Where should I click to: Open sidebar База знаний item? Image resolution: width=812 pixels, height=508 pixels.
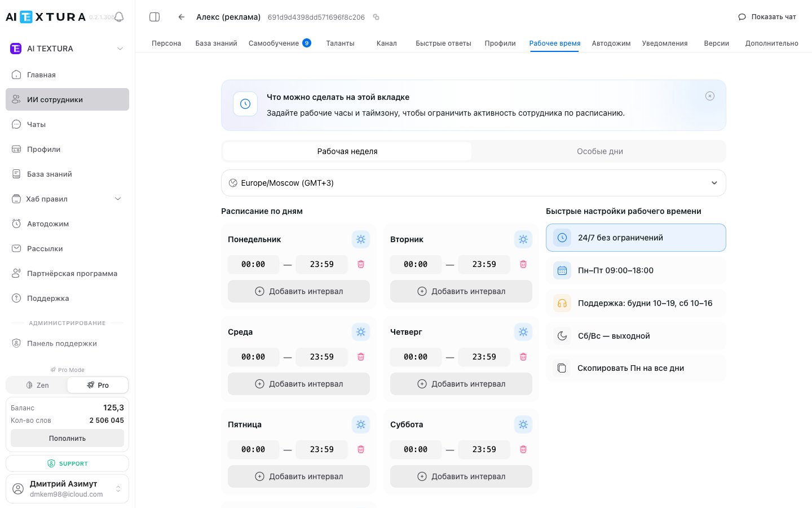click(67, 174)
